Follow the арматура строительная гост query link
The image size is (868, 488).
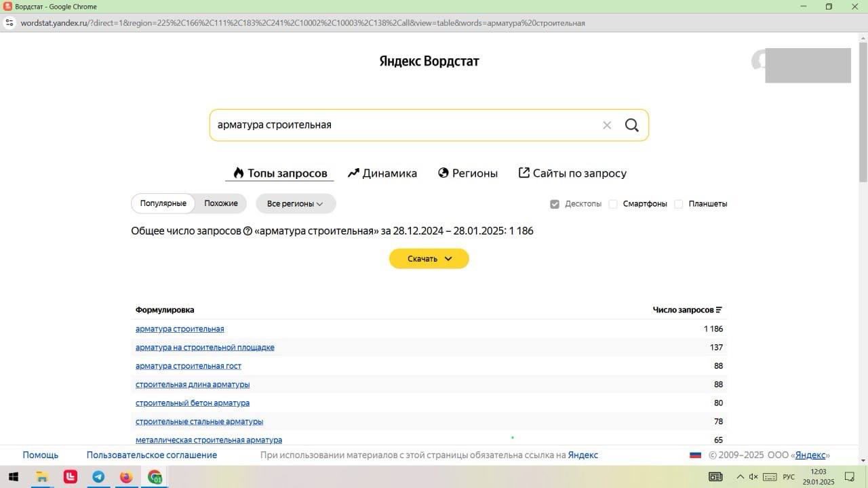pos(188,365)
